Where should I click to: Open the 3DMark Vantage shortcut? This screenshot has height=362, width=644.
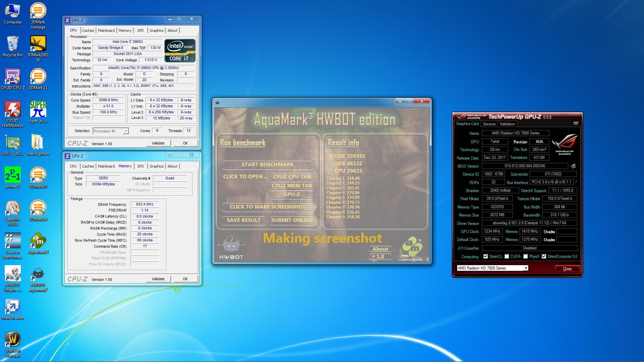[38, 16]
